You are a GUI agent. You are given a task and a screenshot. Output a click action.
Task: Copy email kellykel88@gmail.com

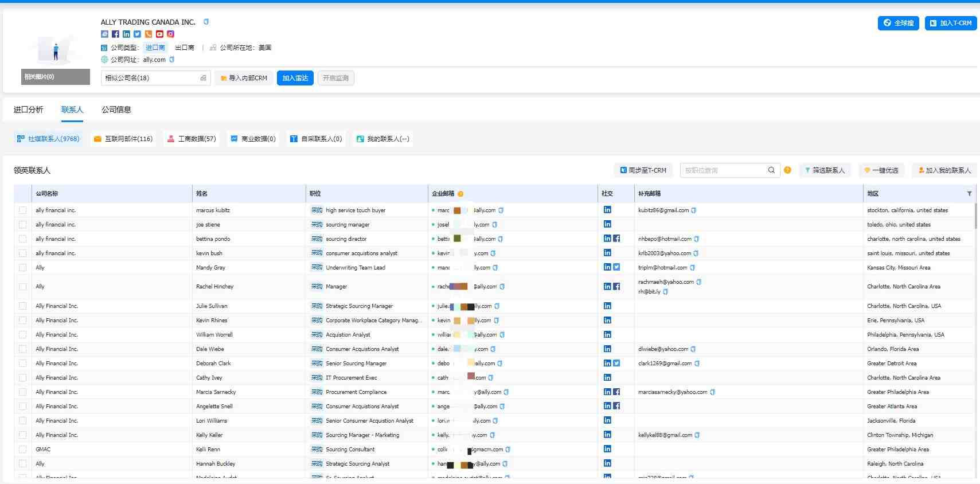point(697,435)
